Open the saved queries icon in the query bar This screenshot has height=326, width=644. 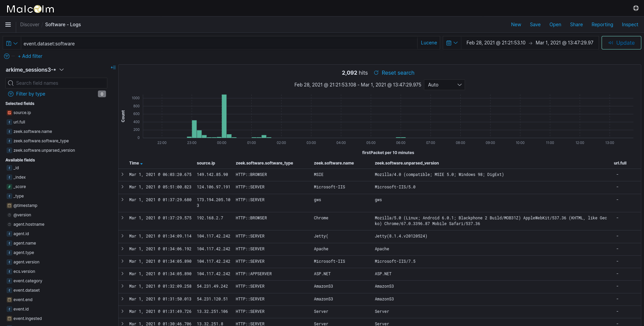click(x=11, y=43)
